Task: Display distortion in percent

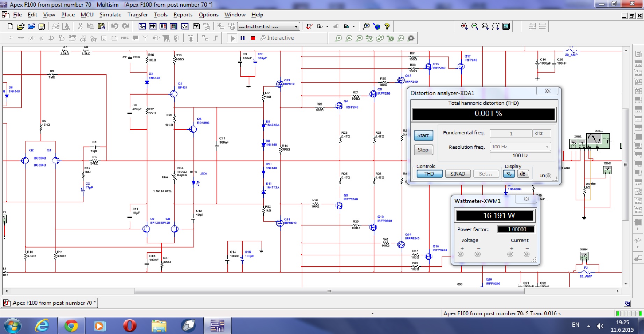Action: 509,174
